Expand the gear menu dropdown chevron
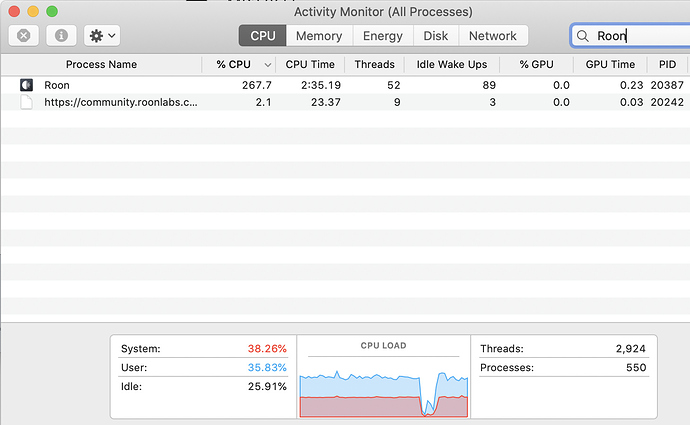The width and height of the screenshot is (690, 425). pos(112,36)
